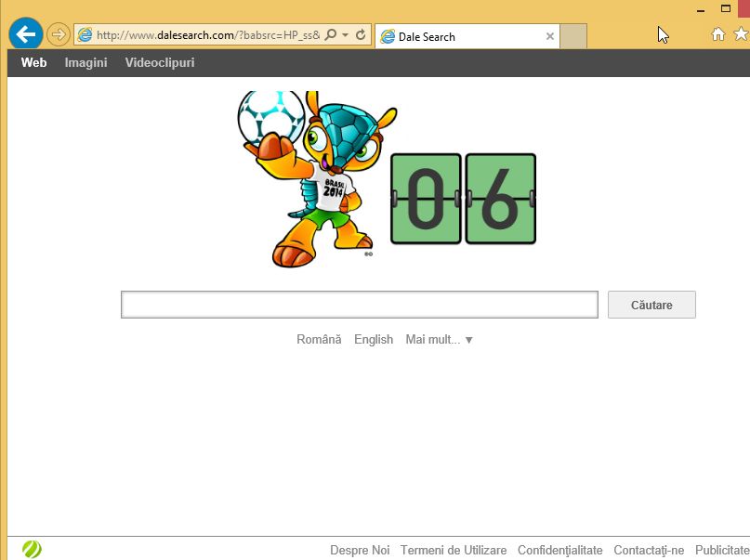
Task: Maximize the browser window
Action: tap(726, 8)
